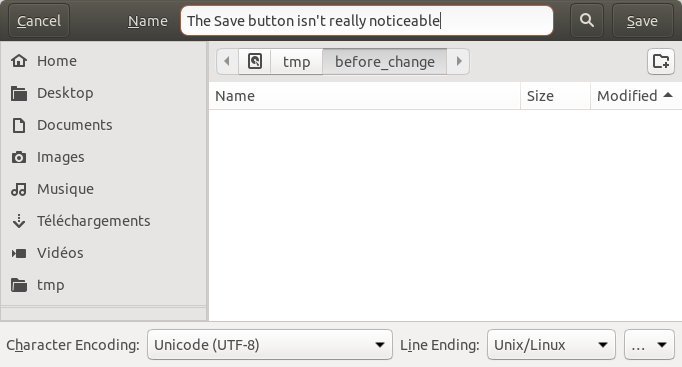Select the before_change path segment

385,61
